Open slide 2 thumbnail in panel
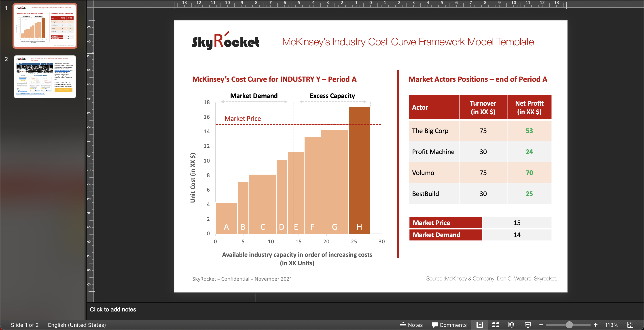Image resolution: width=644 pixels, height=330 pixels. pos(45,77)
